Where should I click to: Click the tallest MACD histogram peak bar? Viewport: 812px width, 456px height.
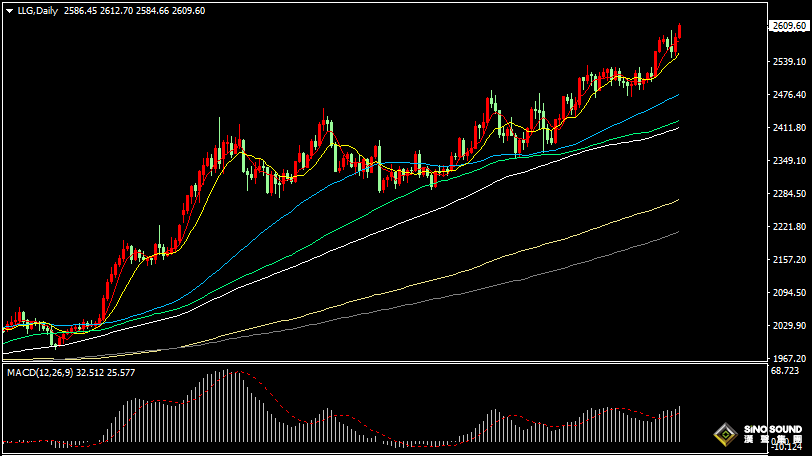(x=227, y=405)
